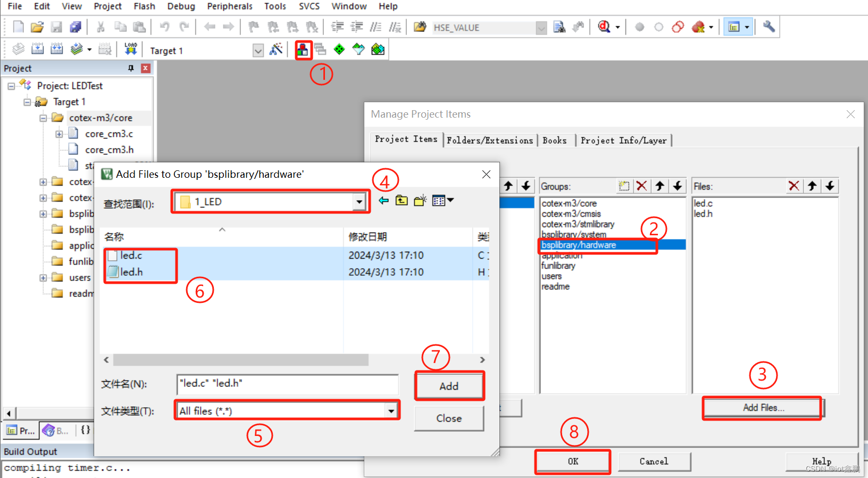Create new folder in file dialog
Screen dimensions: 868x478
point(420,201)
